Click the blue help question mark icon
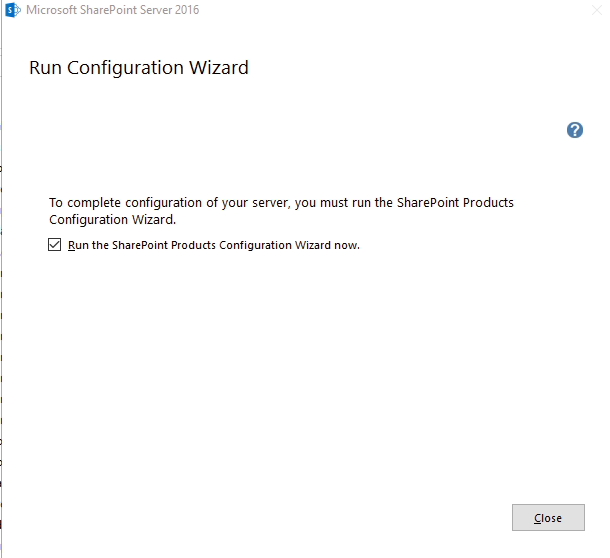 click(575, 130)
